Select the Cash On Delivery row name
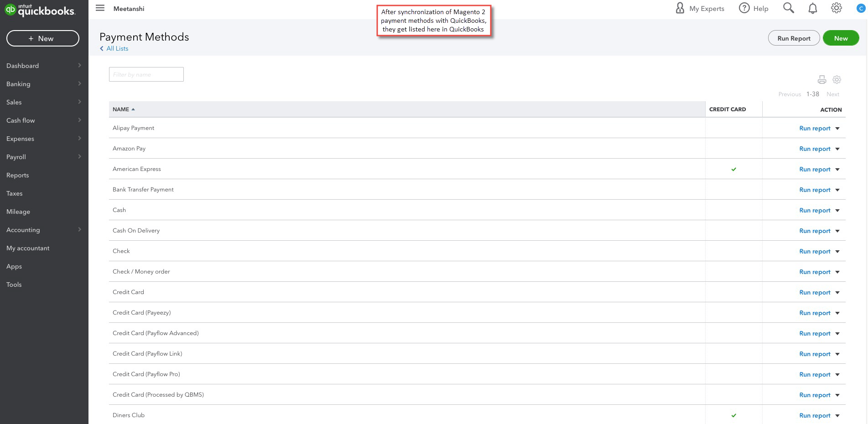 coord(136,231)
